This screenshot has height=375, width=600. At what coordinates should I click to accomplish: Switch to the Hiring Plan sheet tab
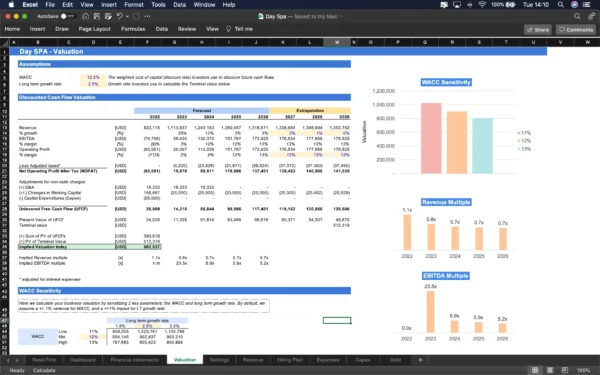pos(290,360)
